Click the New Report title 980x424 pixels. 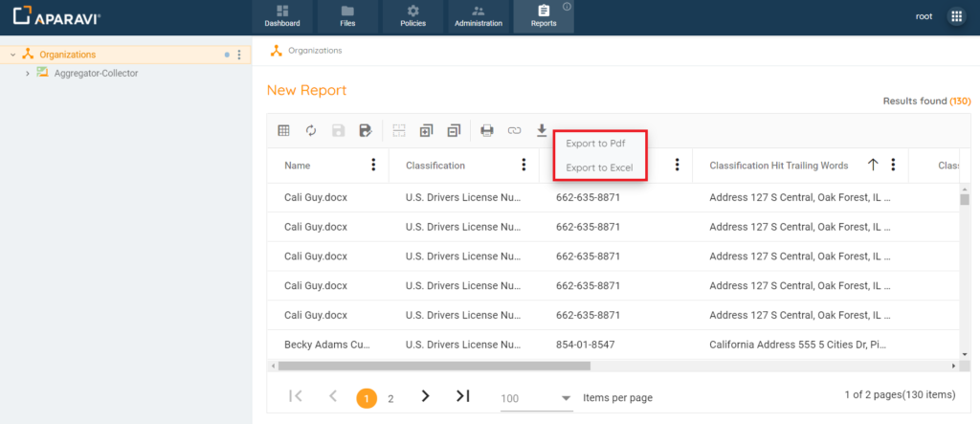point(306,90)
